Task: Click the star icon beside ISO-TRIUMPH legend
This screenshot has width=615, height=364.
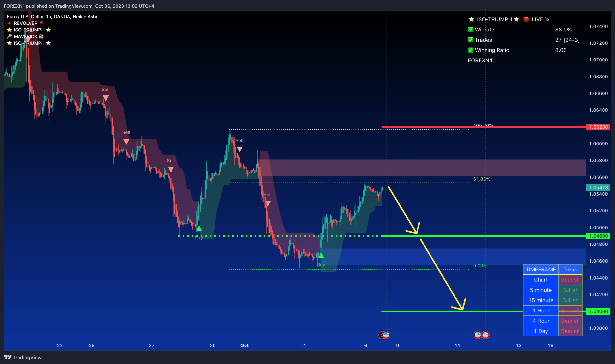Action: tap(9, 30)
